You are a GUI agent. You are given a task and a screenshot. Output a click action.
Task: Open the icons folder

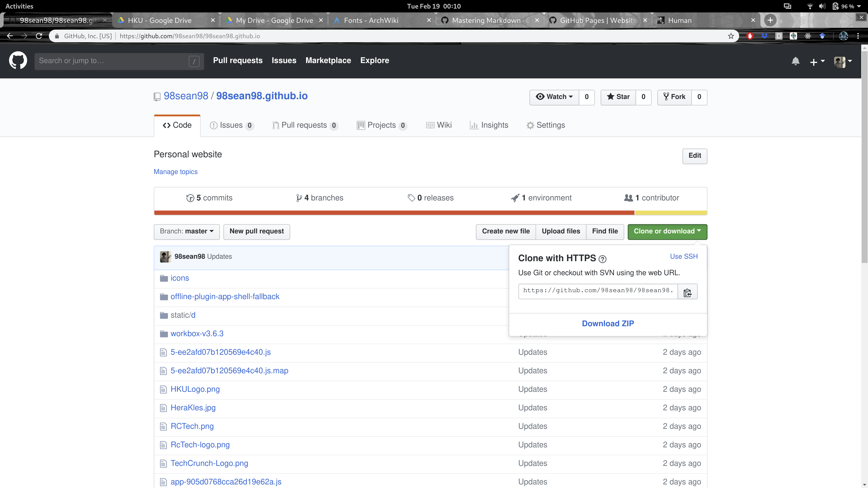[180, 278]
